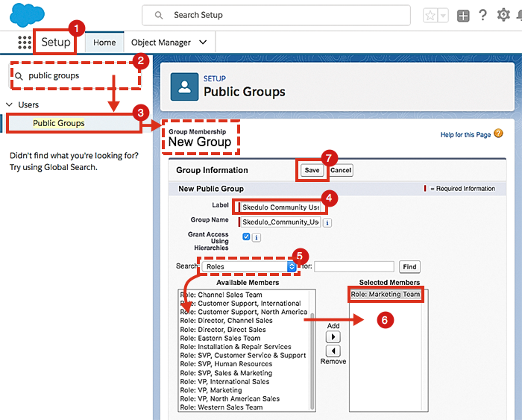
Task: Select Role: Customer Support, North America
Action: pyautogui.click(x=243, y=312)
